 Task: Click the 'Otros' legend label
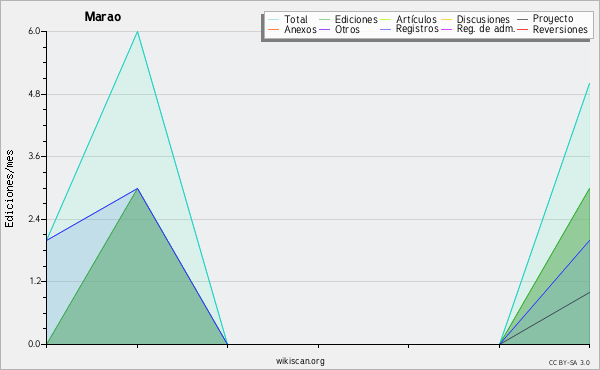click(347, 29)
